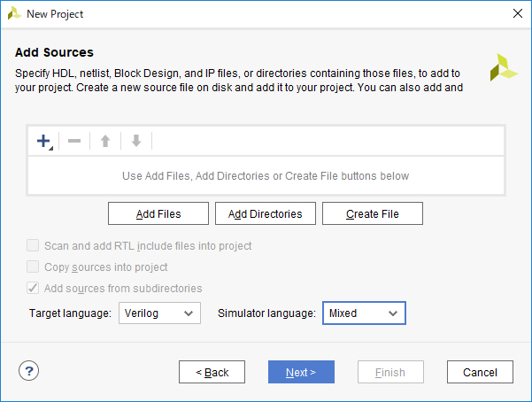The width and height of the screenshot is (532, 402).
Task: Click the Move Down arrow icon
Action: pos(136,141)
